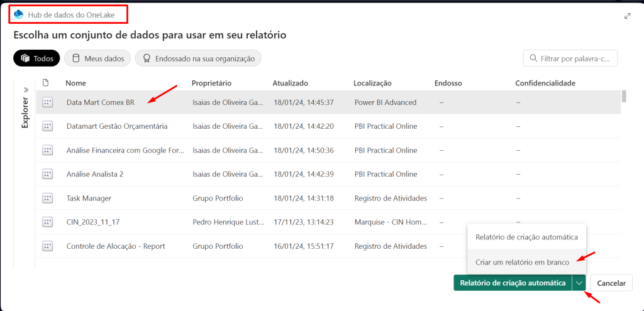The height and width of the screenshot is (311, 644).
Task: Enable Endossado na sua organização filter
Action: [x=198, y=58]
